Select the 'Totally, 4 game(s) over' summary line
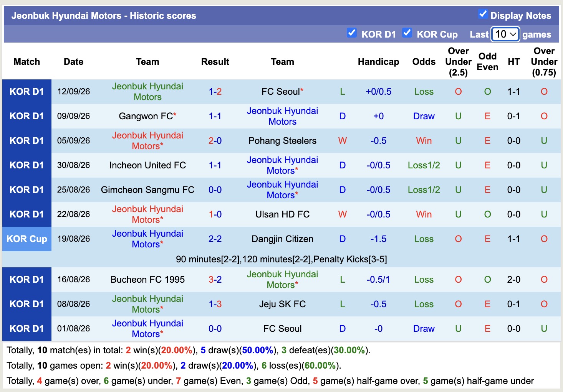This screenshot has height=392, width=563. click(270, 381)
